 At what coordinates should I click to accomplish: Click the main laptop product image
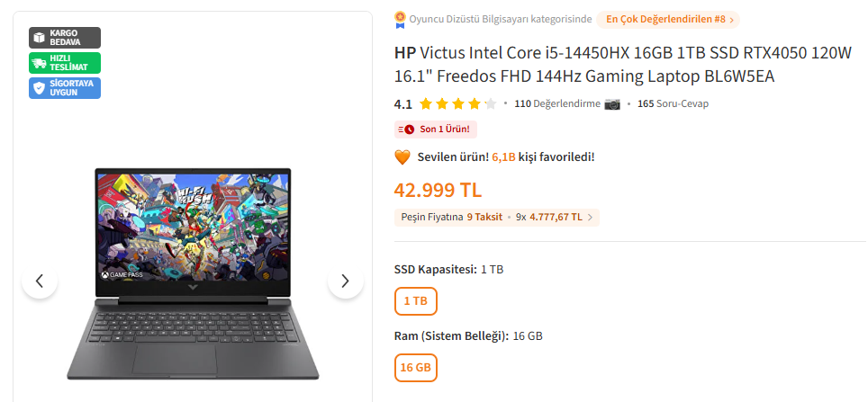pyautogui.click(x=193, y=270)
